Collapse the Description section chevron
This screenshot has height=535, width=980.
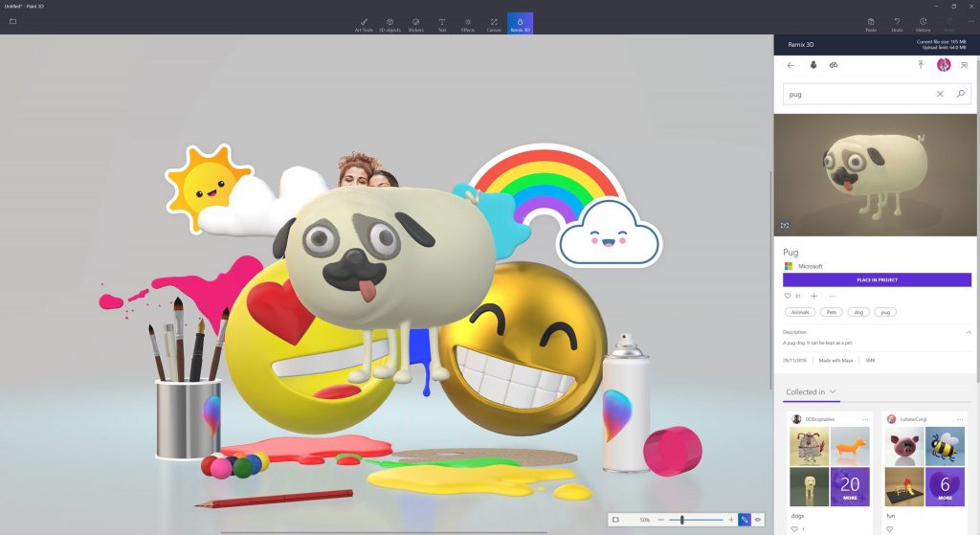[968, 332]
